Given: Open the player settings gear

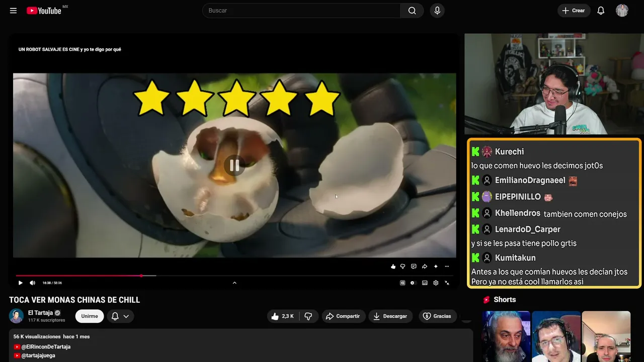Looking at the screenshot, I should 436,283.
